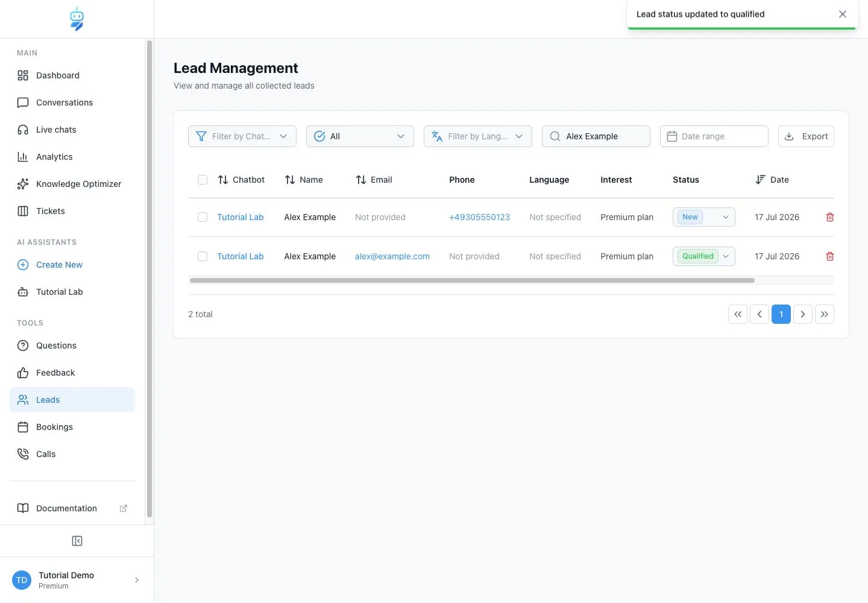Screen dimensions: 868x603
Task: Select the lead row with phone +49305550123
Action: 203,217
